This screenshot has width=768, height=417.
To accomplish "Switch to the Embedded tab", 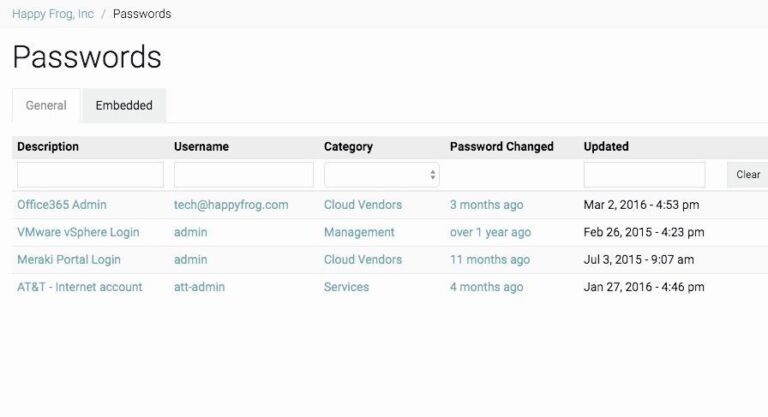I will point(124,105).
